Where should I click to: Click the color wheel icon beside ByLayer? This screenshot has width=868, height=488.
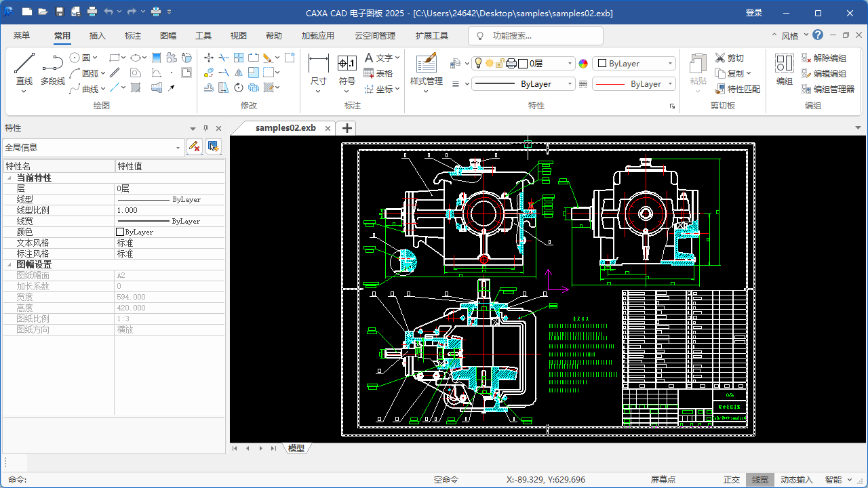583,64
